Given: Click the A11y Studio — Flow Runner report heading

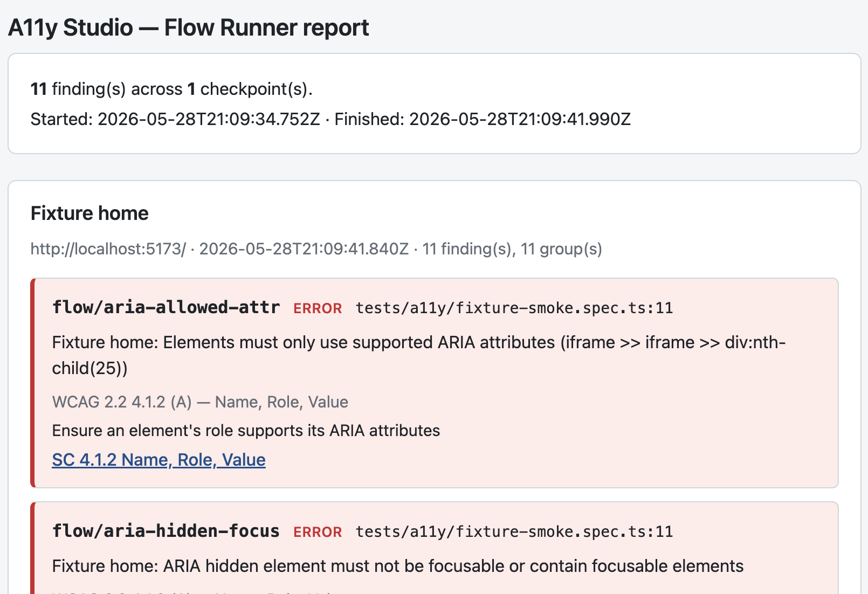Looking at the screenshot, I should pos(189,27).
